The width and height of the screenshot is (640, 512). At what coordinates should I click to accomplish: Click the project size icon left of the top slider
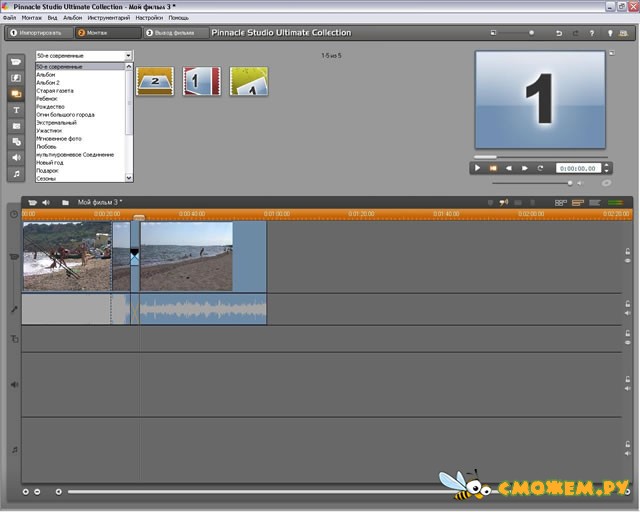click(x=493, y=33)
